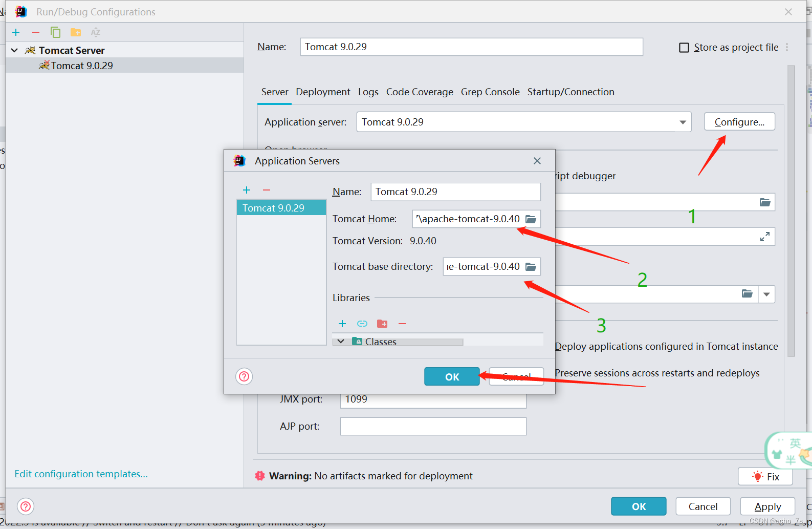Screen dimensions: 812x529
Task: Open dropdown arrow beside folder icon field
Action: [766, 294]
